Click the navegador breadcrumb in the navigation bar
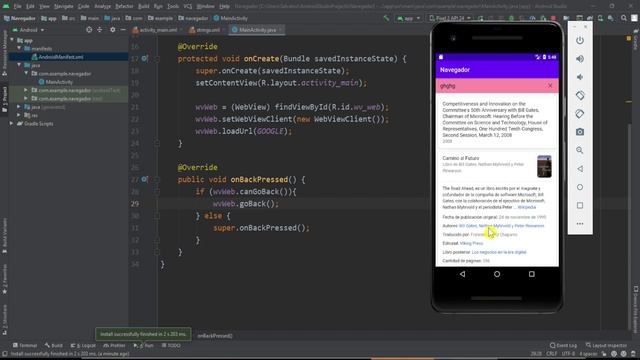Screen dimensions: 640x360 pyautogui.click(x=193, y=18)
